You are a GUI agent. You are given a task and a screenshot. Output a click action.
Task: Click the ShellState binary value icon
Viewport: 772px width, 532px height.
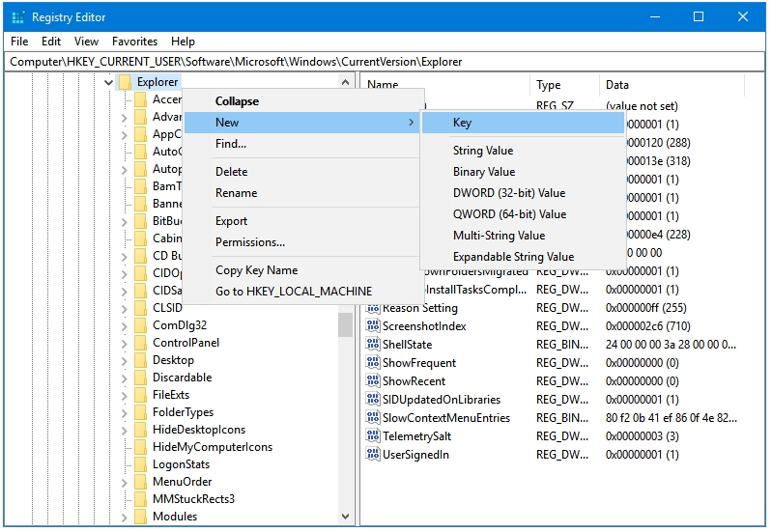pos(373,344)
